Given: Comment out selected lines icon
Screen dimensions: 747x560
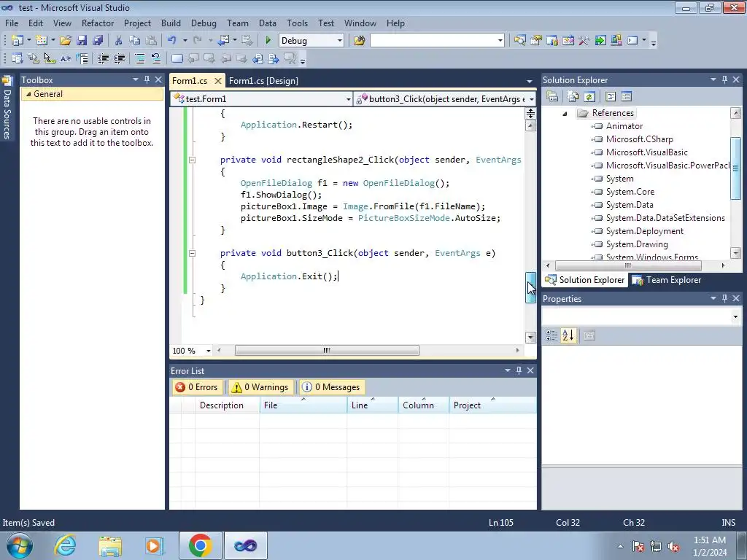Looking at the screenshot, I should pos(140,58).
